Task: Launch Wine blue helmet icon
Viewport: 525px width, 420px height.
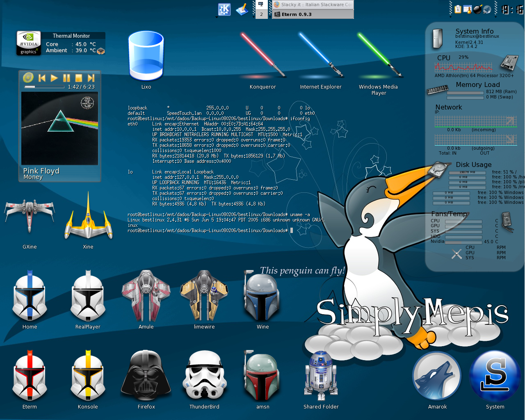Action: pos(262,295)
